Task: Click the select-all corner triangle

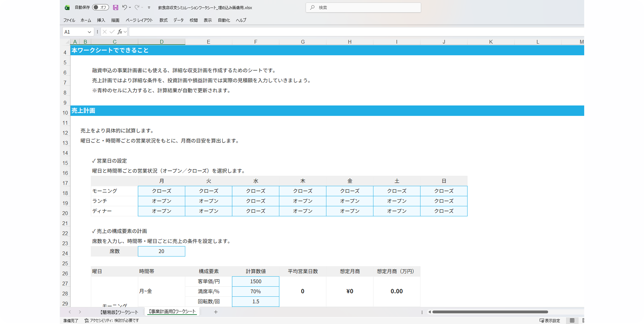Action: coord(67,42)
